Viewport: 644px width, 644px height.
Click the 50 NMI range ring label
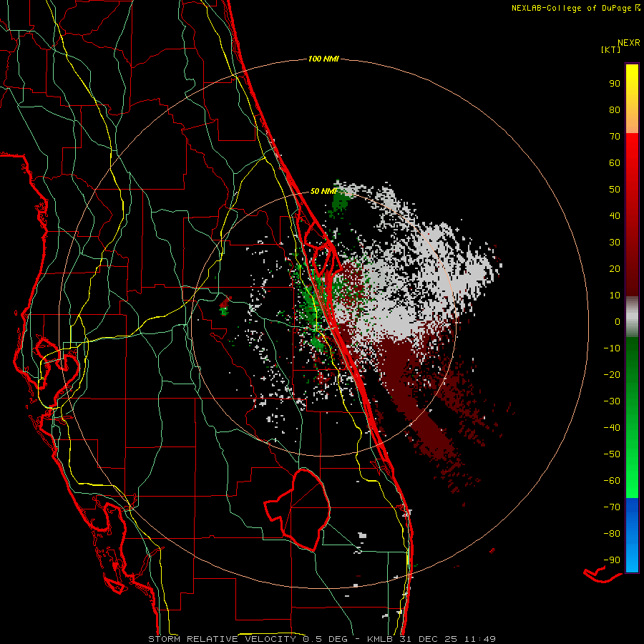323,191
